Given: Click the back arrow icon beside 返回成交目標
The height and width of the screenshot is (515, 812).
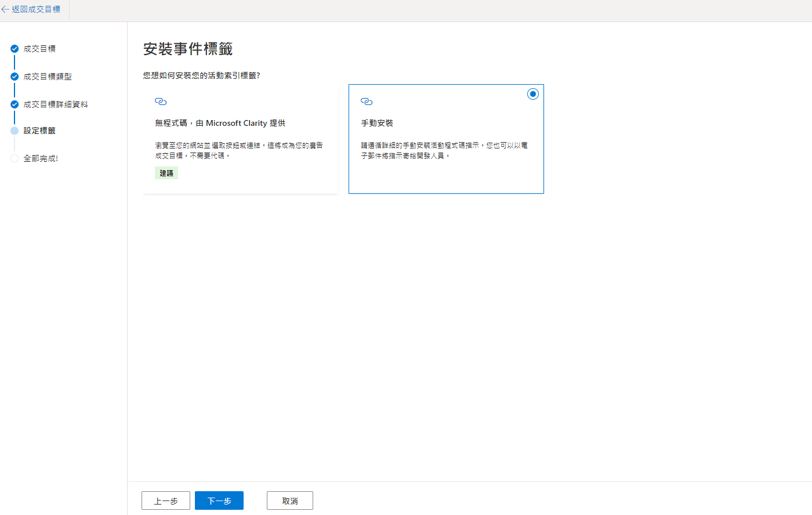Looking at the screenshot, I should click(x=5, y=9).
